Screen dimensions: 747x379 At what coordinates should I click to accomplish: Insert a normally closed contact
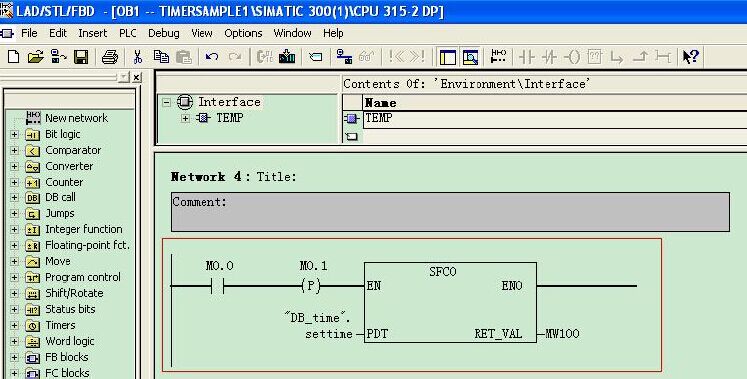coord(549,58)
